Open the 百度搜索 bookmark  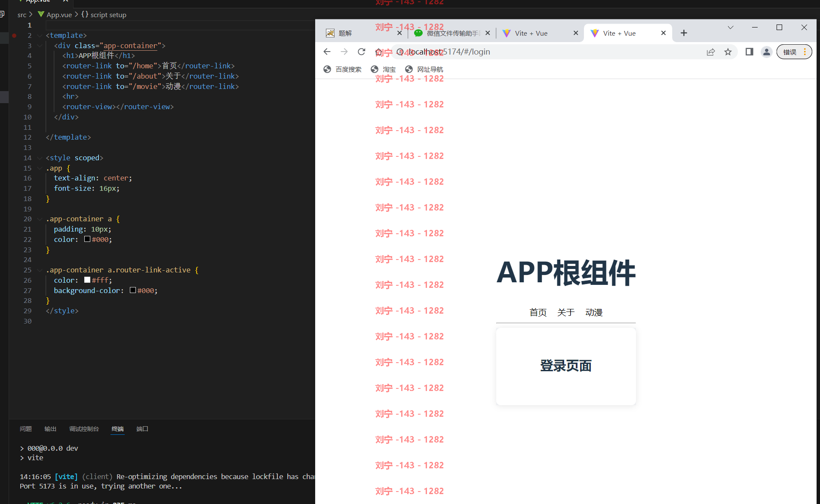[x=343, y=69]
